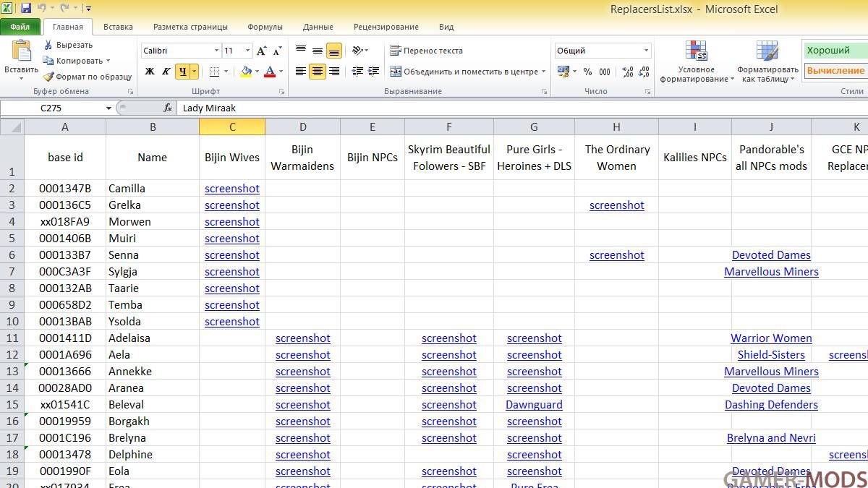Click the increase indent icon
Viewport: 868px width, 488px height.
point(373,72)
